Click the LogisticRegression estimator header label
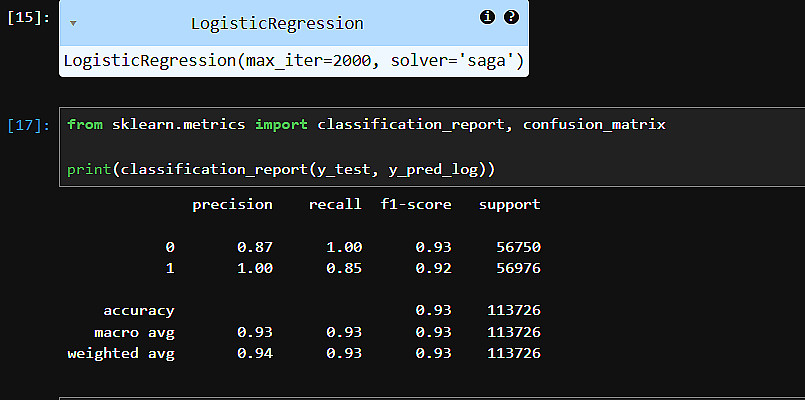805x400 pixels. [x=276, y=23]
